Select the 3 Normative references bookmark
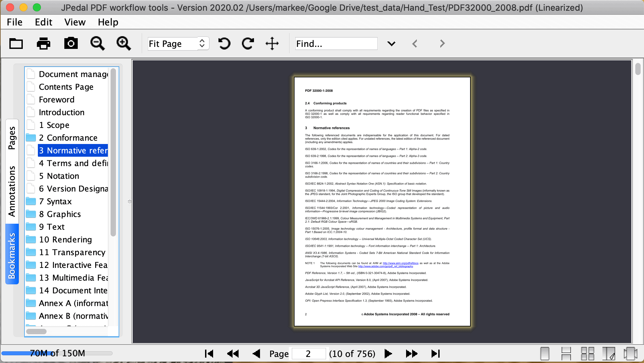This screenshot has height=363, width=644. pyautogui.click(x=73, y=150)
